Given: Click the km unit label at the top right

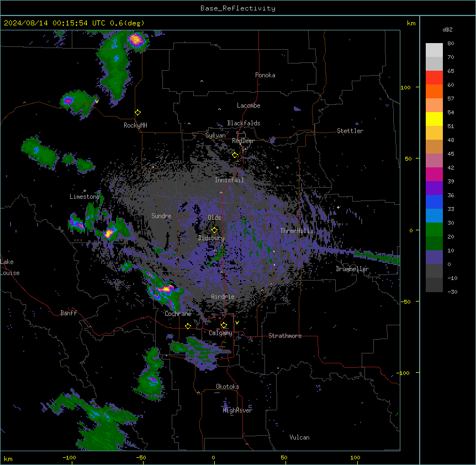Looking at the screenshot, I should tap(411, 23).
